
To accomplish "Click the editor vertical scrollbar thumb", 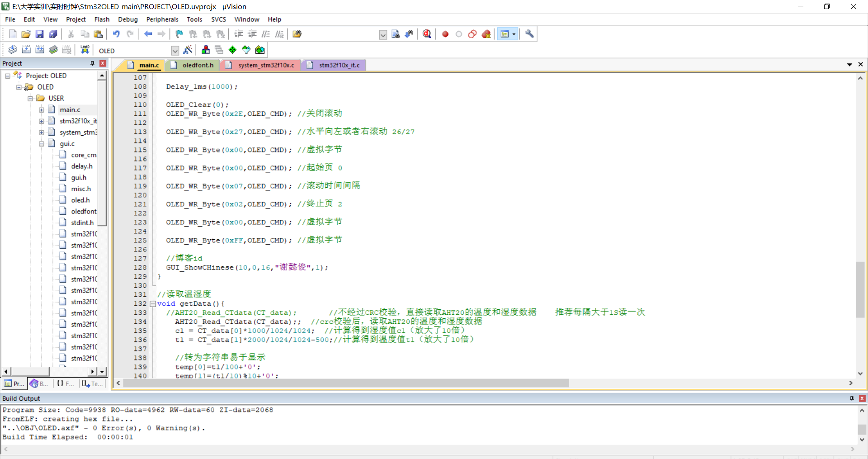I will tap(860, 290).
